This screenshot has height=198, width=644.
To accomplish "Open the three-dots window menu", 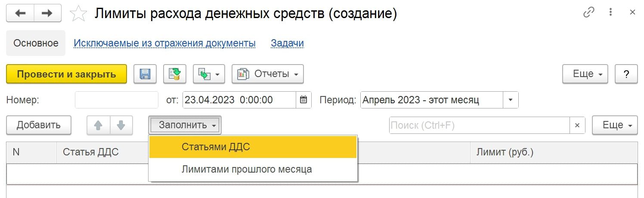I will 611,12.
